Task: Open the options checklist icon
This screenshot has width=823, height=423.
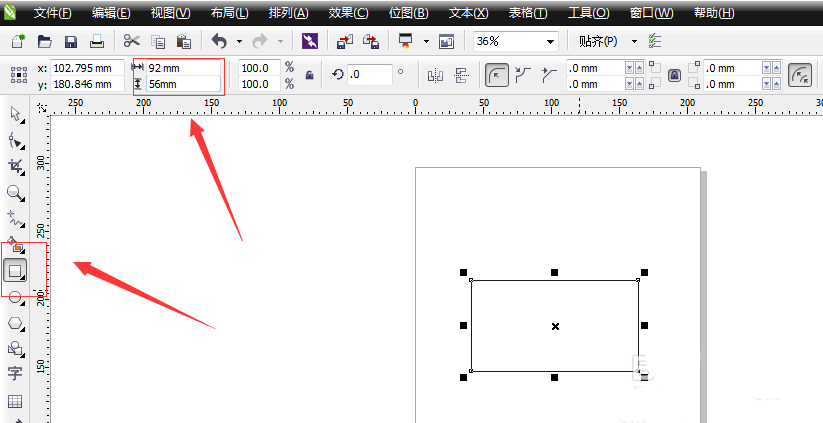Action: tap(655, 41)
